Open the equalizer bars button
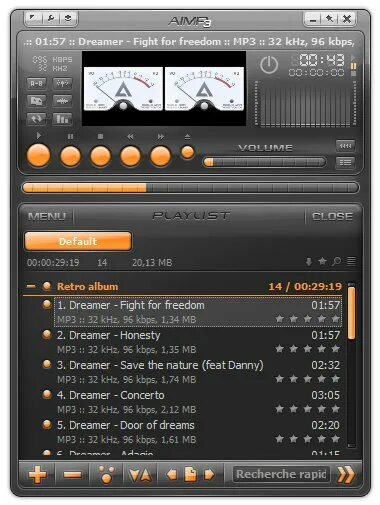Screen dimensions: 380x505 click(62, 119)
